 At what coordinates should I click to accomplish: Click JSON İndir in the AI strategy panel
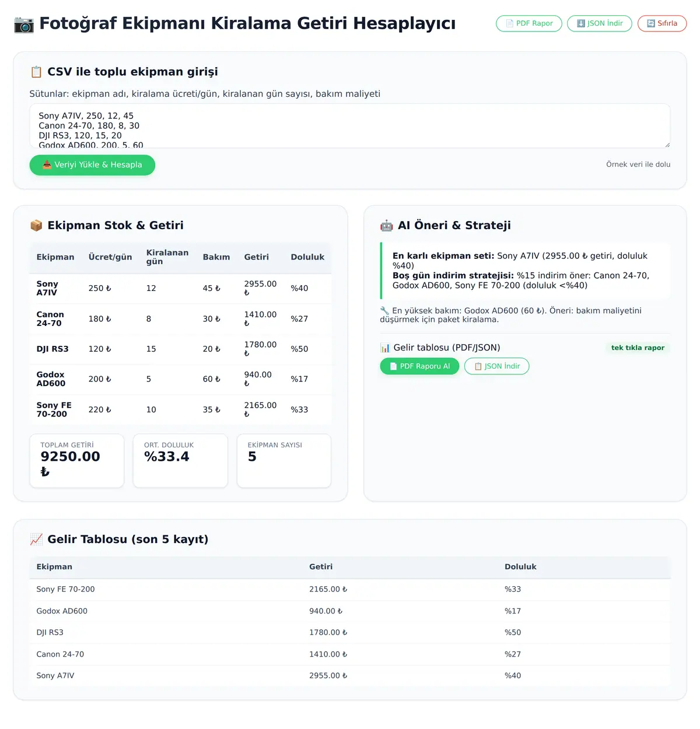pos(497,366)
